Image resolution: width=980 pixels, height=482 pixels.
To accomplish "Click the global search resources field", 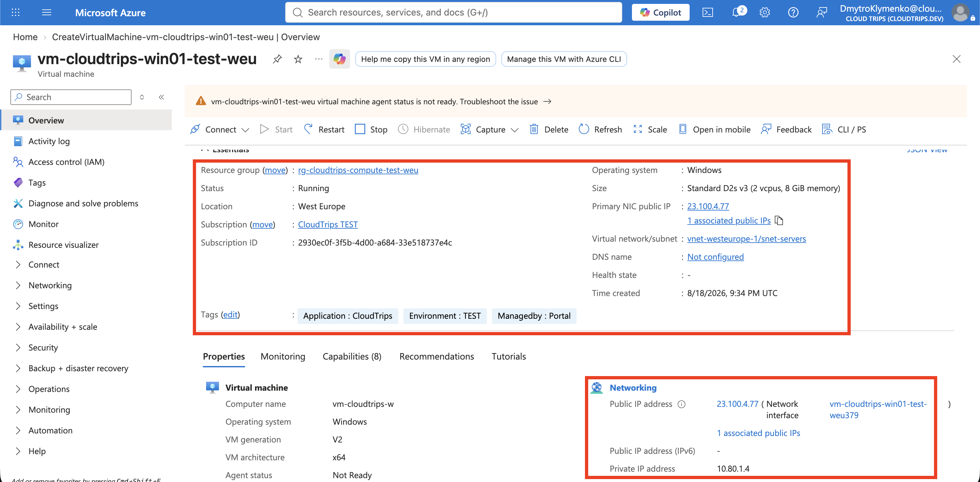I will click(x=453, y=13).
